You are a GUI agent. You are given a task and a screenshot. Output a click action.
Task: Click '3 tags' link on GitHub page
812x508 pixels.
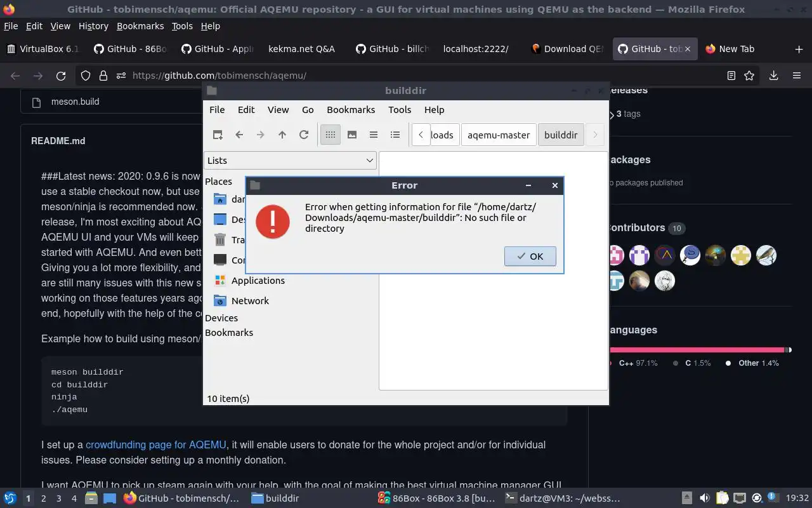click(x=628, y=114)
